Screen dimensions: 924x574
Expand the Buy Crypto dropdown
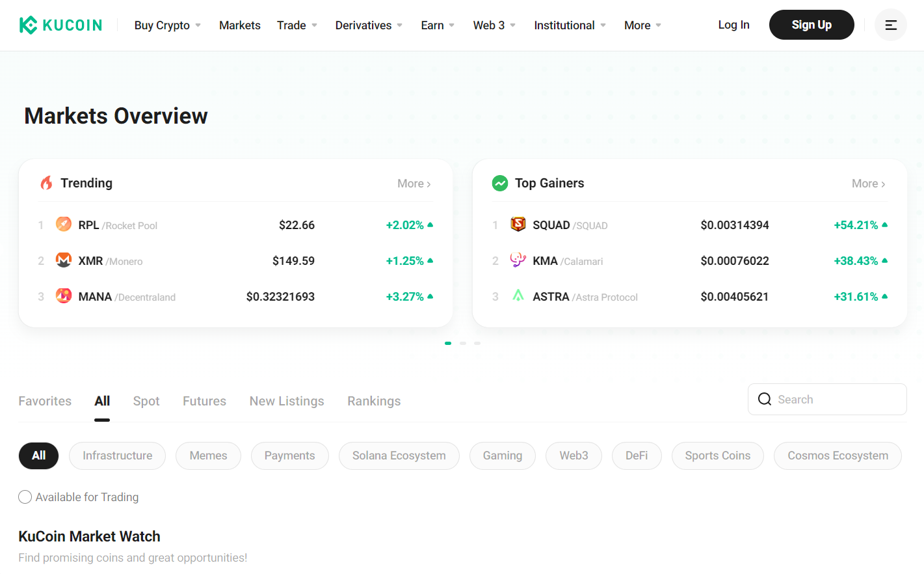pyautogui.click(x=167, y=25)
